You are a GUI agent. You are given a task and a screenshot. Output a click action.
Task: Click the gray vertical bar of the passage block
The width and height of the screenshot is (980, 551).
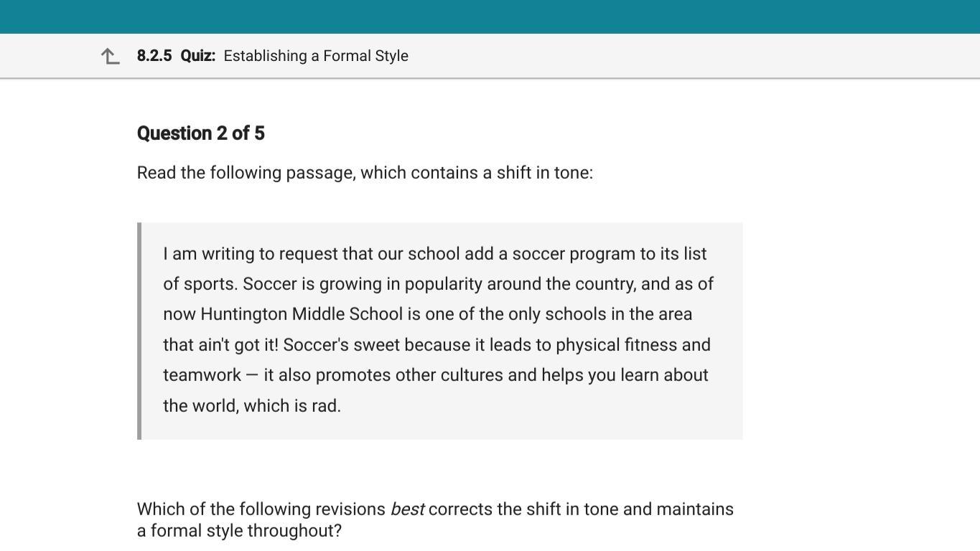(139, 331)
